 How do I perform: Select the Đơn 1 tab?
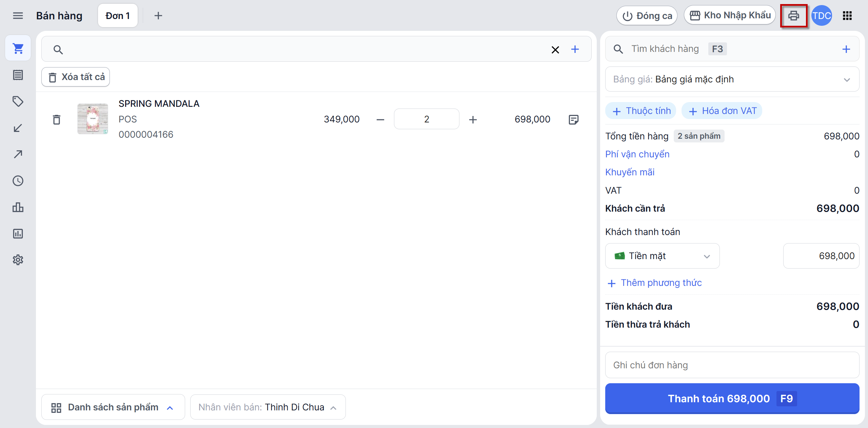[x=118, y=16]
